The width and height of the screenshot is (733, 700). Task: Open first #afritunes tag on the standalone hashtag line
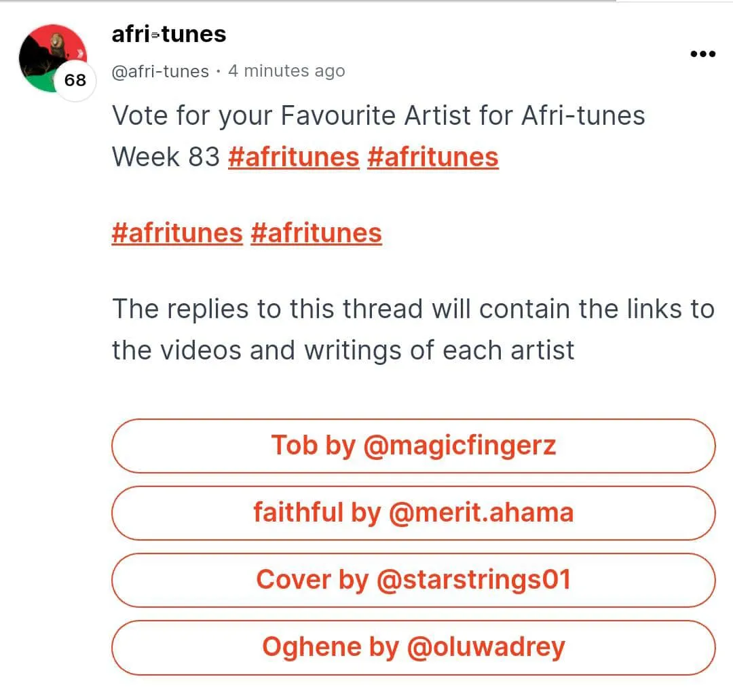(177, 233)
